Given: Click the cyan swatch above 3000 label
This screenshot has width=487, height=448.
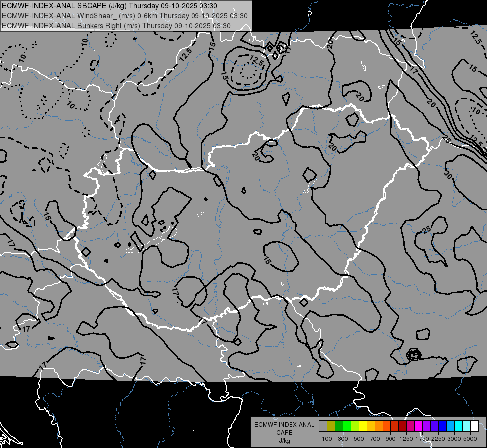Looking at the screenshot, I should click(458, 426).
